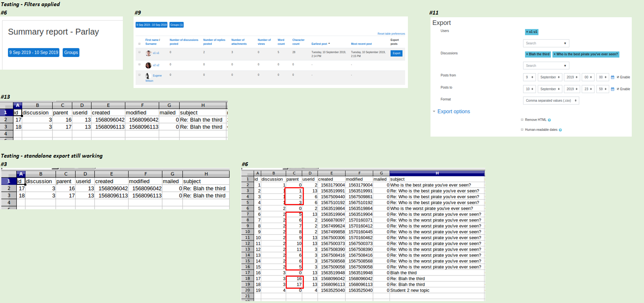
Task: Open Posts to hour dropdown showing 23
Action: click(588, 89)
